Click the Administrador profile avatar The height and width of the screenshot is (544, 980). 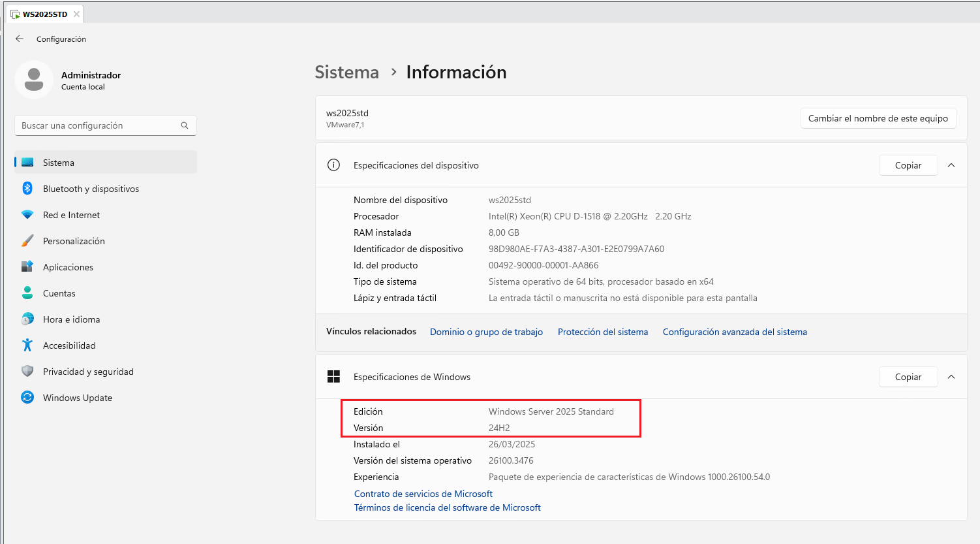click(34, 80)
